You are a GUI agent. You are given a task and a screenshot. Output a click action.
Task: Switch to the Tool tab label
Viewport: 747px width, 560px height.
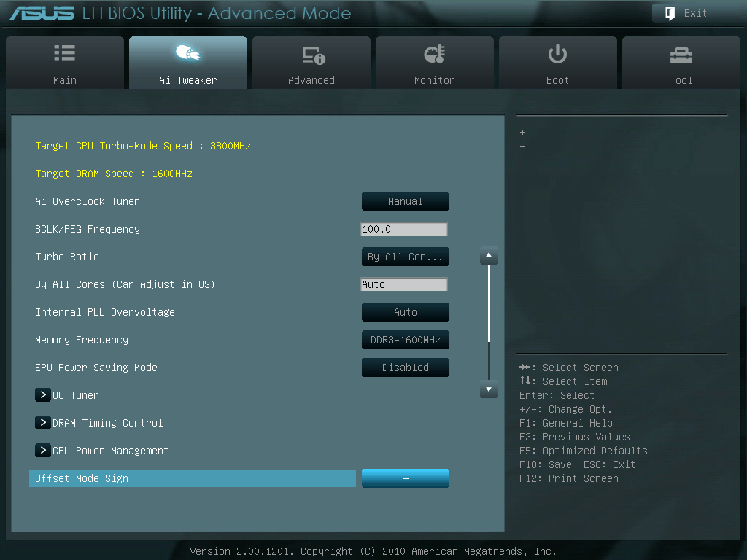tap(681, 80)
